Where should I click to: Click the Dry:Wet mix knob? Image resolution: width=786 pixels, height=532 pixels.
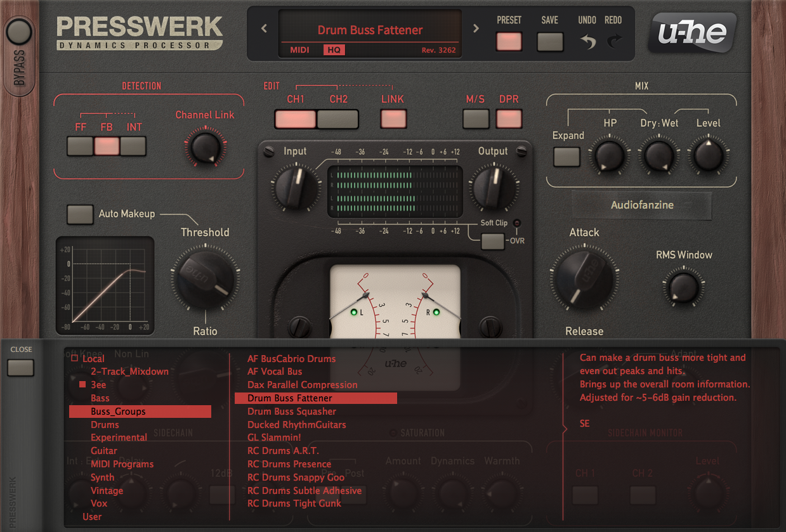659,153
